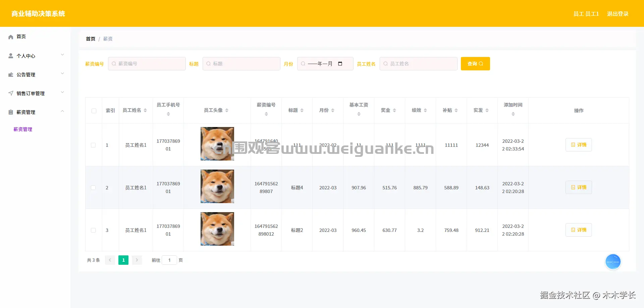The height and width of the screenshot is (308, 644).
Task: Collapse 薪资管理 submenu chevron
Action: tap(62, 111)
